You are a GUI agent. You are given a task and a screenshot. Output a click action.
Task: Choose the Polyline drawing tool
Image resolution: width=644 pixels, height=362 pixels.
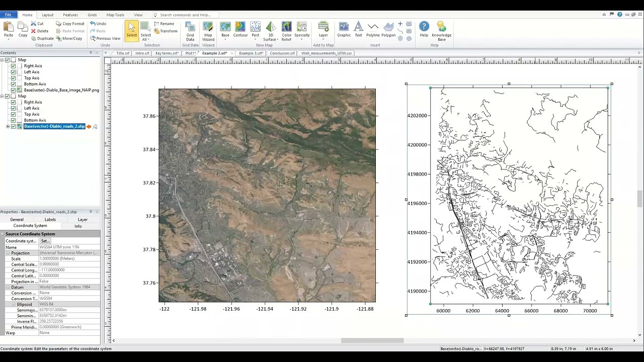pos(373,30)
